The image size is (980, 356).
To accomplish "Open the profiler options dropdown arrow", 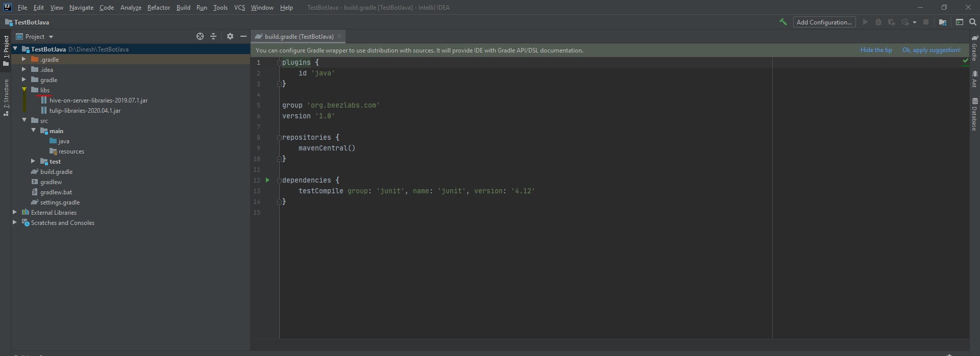I will click(914, 22).
